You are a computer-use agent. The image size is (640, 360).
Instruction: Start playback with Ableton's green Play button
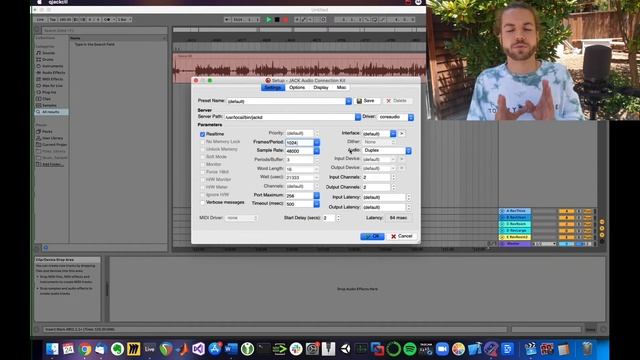pyautogui.click(x=269, y=20)
